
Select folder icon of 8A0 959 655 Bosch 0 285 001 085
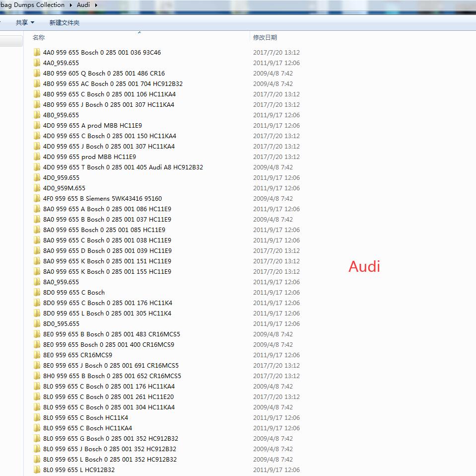[37, 230]
